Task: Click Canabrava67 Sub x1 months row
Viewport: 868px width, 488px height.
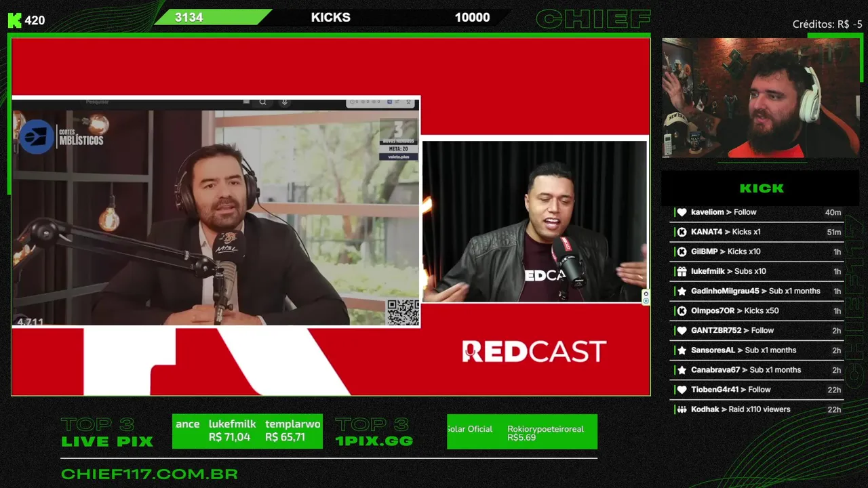Action: [757, 369]
